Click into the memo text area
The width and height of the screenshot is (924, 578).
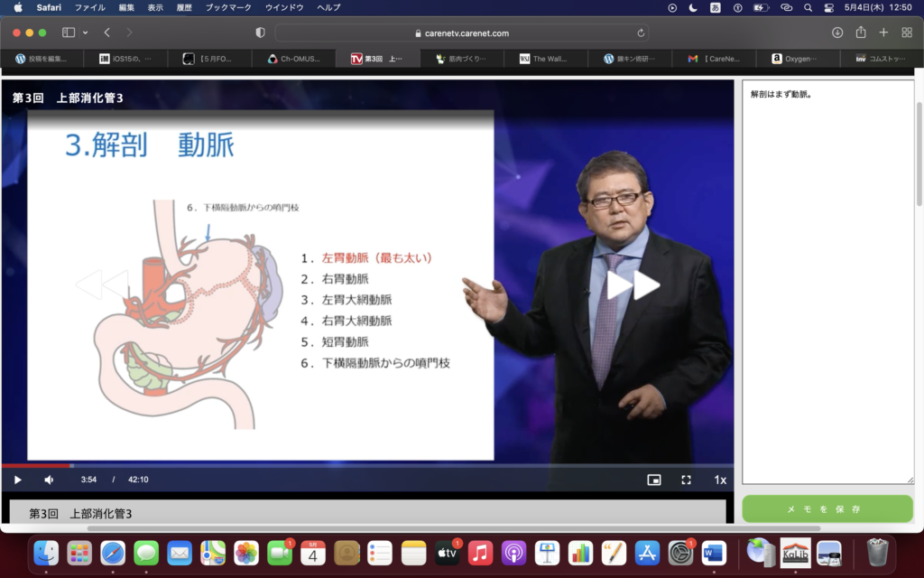827,280
